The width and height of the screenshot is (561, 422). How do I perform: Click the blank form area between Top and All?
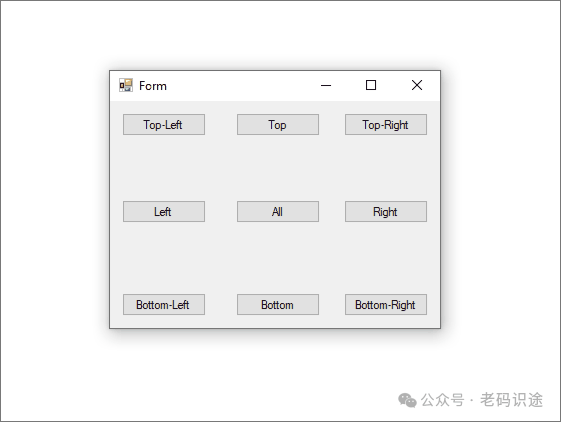click(x=278, y=168)
